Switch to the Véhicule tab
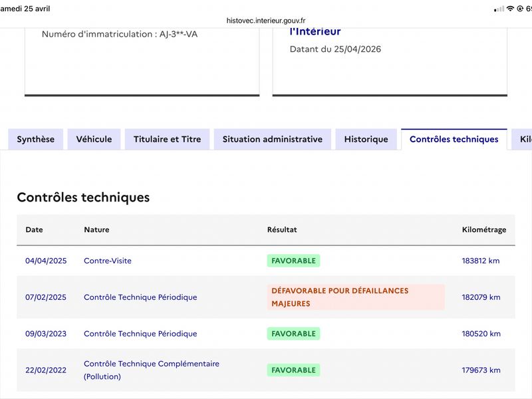Screen dimensions: 532x399 click(x=94, y=139)
